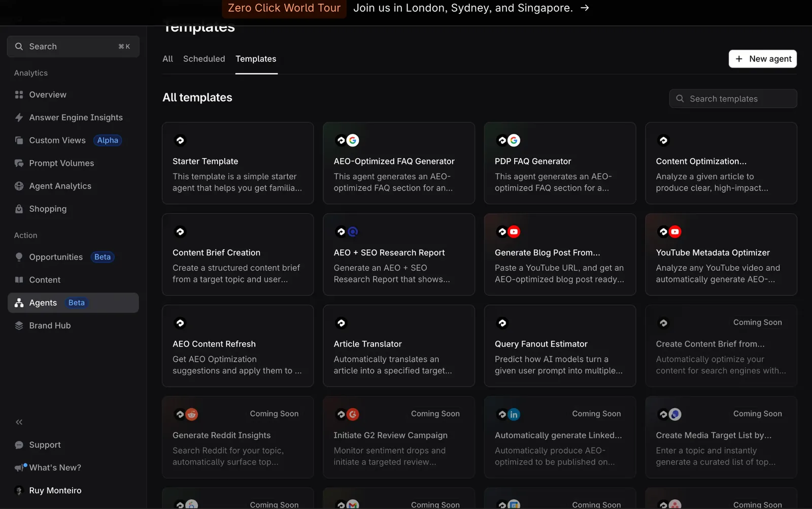The height and width of the screenshot is (509, 812).
Task: Open the Ruy Monteiro profile menu
Action: (x=55, y=490)
